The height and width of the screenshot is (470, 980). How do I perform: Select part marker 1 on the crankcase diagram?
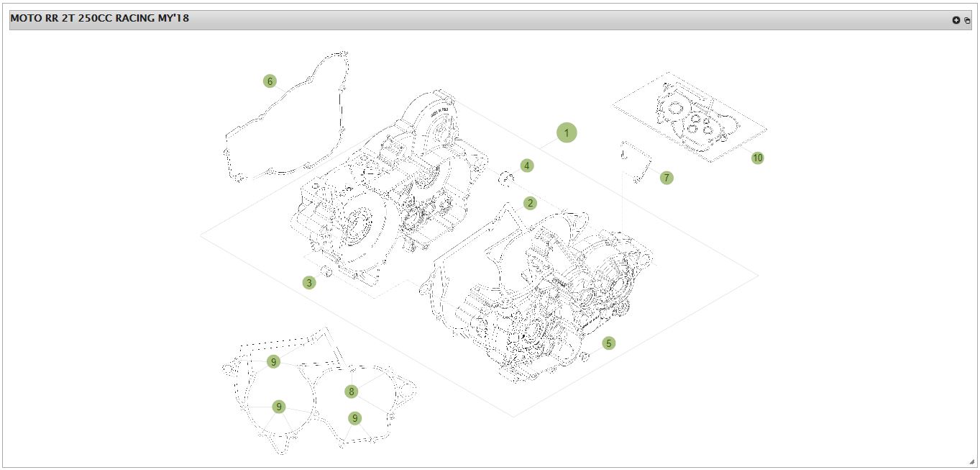pyautogui.click(x=567, y=133)
